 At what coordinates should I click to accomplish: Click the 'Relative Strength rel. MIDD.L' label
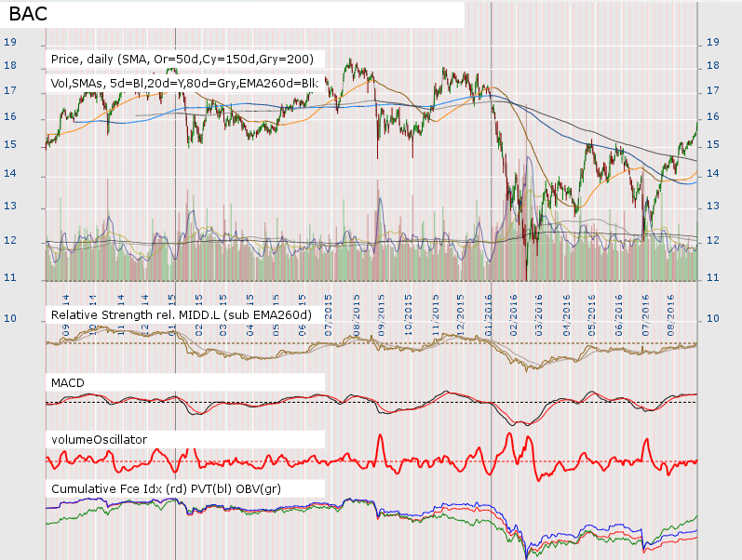[182, 315]
